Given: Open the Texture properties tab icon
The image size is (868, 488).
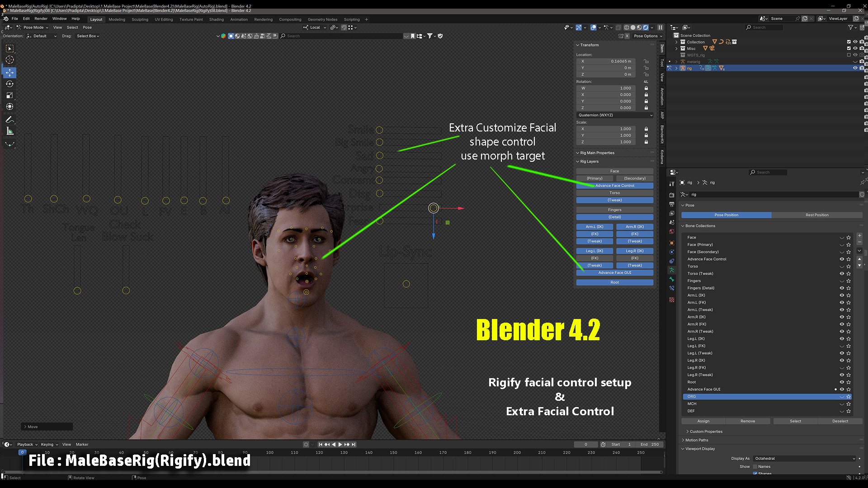Looking at the screenshot, I should [671, 300].
